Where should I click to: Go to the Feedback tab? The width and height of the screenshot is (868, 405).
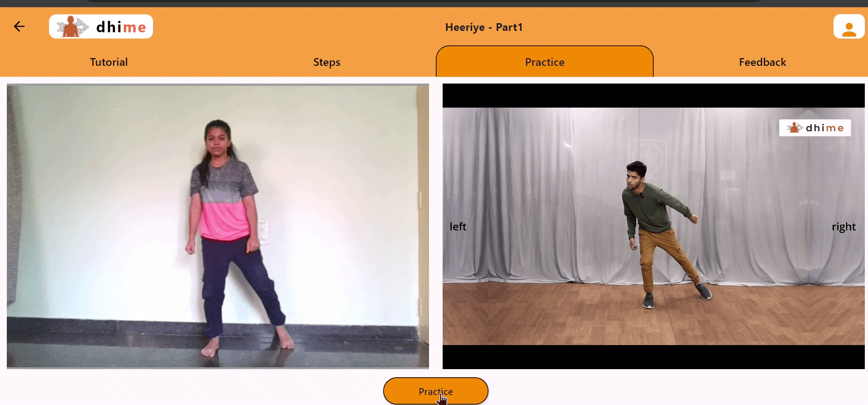762,62
